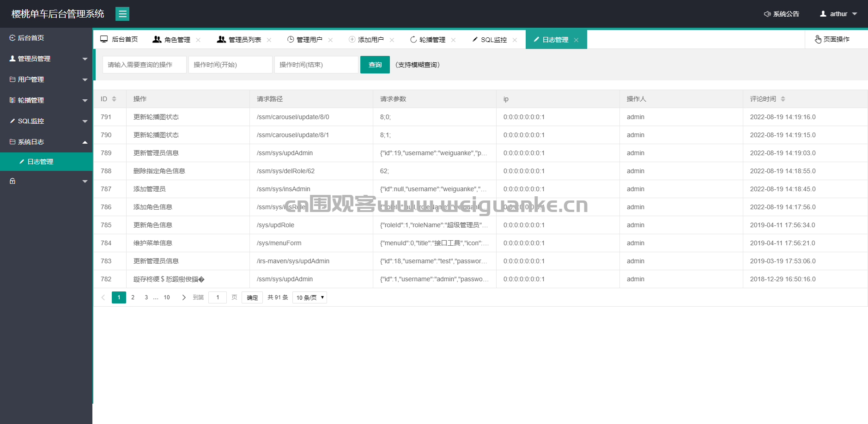
Task: Confirm page jump with 确定 button
Action: pos(252,297)
